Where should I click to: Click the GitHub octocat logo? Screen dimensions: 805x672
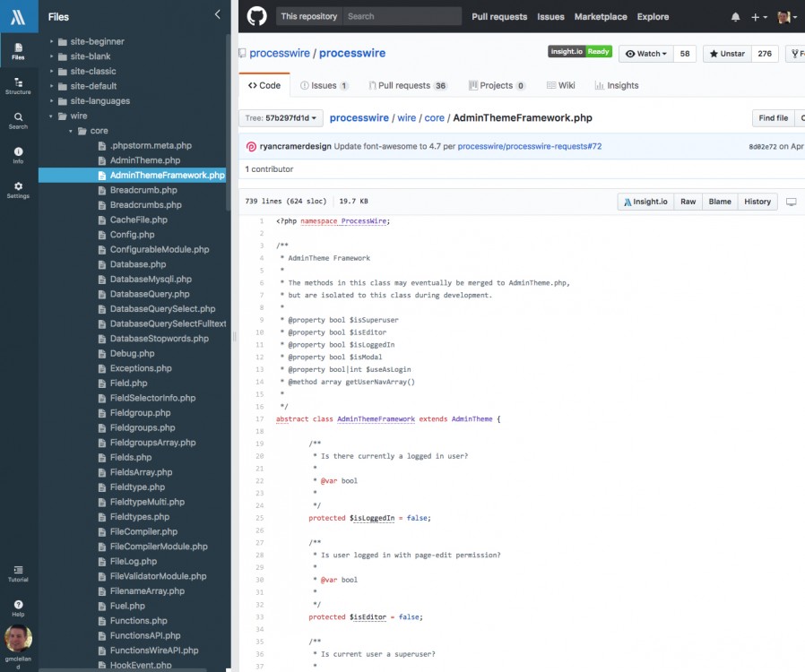point(256,16)
